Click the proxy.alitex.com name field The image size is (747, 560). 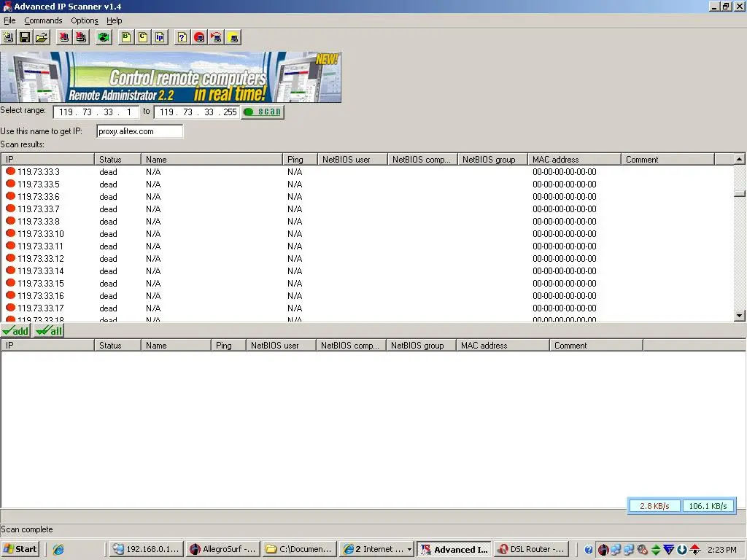tap(139, 131)
